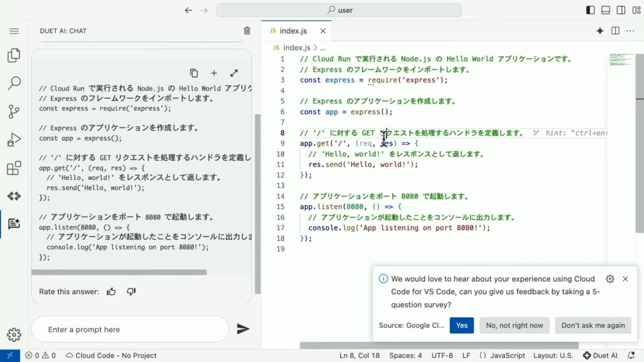Open the editor More Actions ellipsis
Image resolution: width=644 pixels, height=362 pixels.
(631, 31)
